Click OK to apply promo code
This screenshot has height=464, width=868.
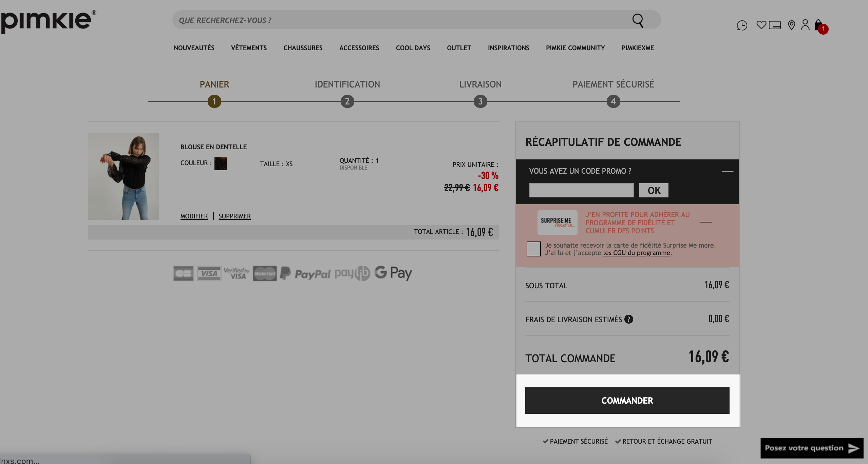coord(654,190)
